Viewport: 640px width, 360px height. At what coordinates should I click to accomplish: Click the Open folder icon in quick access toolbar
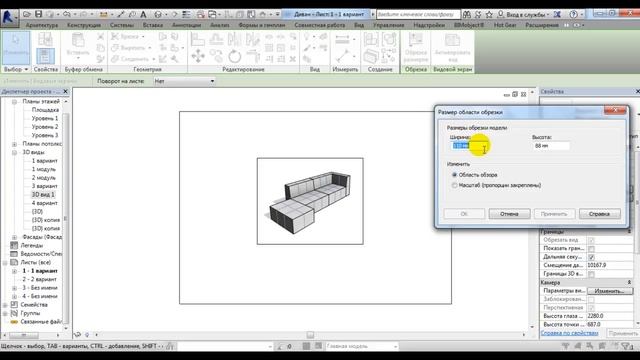pos(27,14)
